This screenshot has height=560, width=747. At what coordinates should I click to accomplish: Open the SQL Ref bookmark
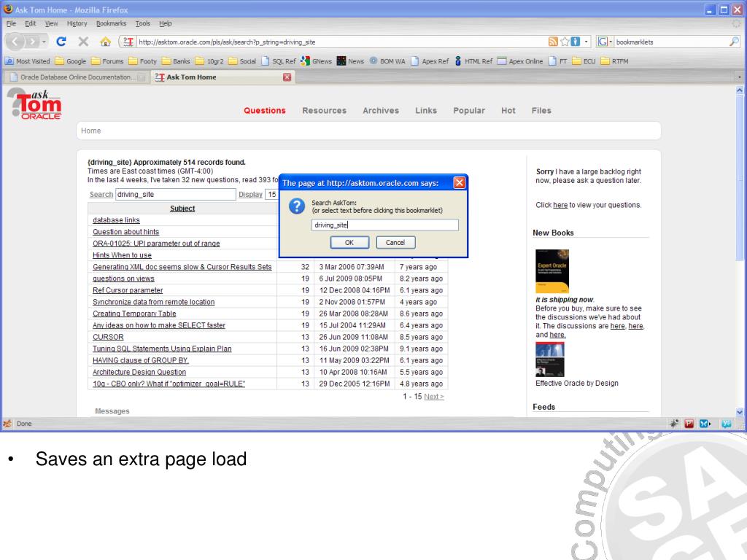coord(278,61)
